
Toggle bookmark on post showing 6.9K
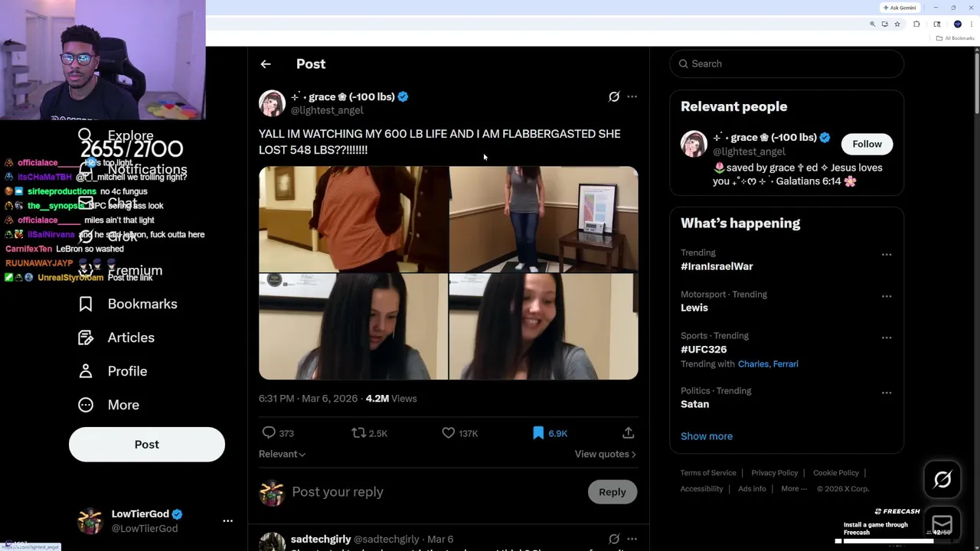(550, 433)
